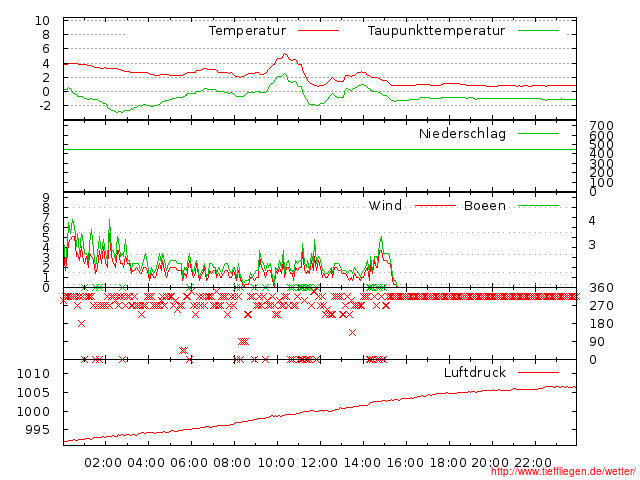640x480 pixels.
Task: Click the 10:00 time axis label
Action: [276, 463]
